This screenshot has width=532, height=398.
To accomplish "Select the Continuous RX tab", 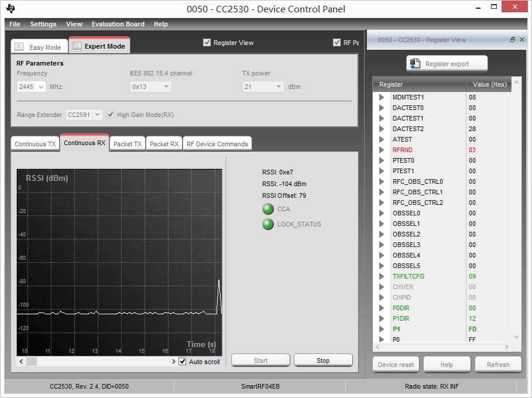I will [x=84, y=143].
